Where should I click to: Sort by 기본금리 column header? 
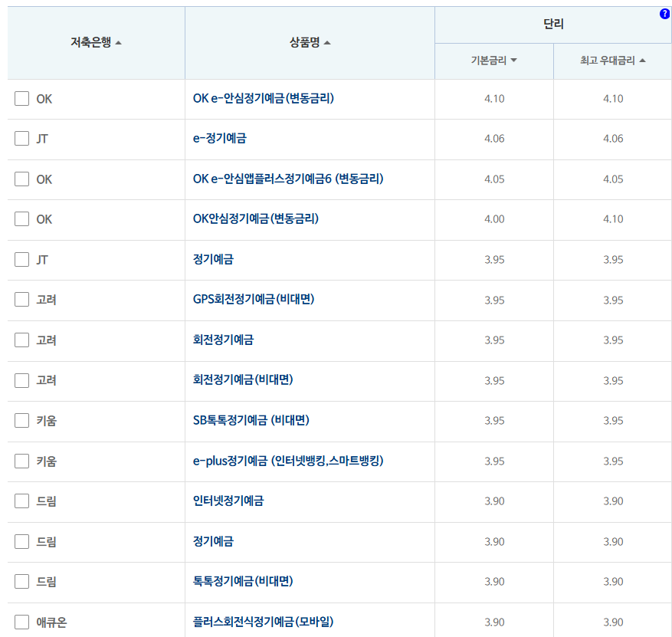[x=493, y=61]
